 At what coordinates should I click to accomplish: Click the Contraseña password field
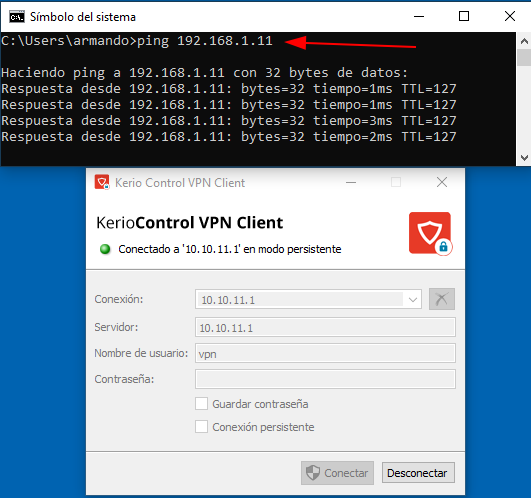pyautogui.click(x=325, y=379)
